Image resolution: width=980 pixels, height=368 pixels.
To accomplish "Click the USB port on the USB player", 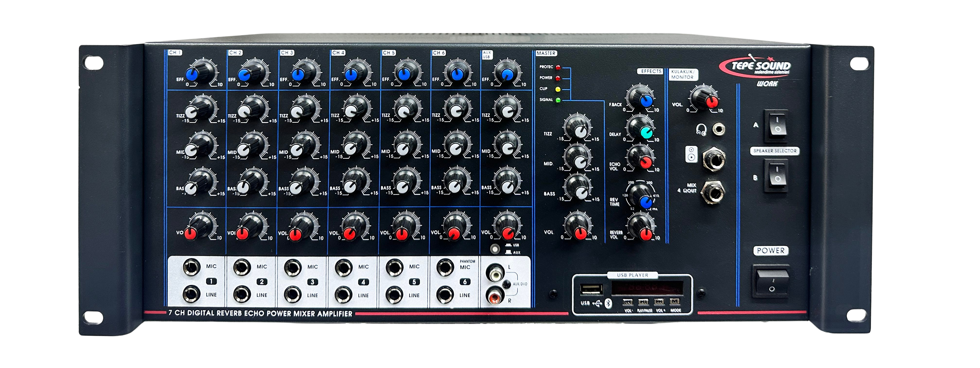I will coord(592,290).
